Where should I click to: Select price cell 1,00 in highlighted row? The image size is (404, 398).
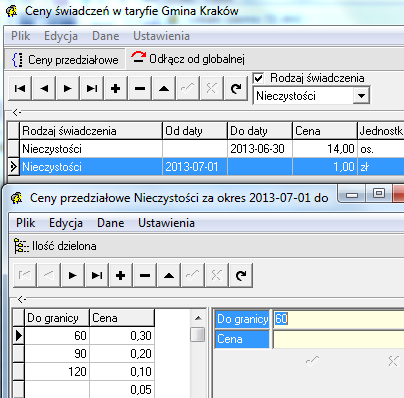[325, 167]
